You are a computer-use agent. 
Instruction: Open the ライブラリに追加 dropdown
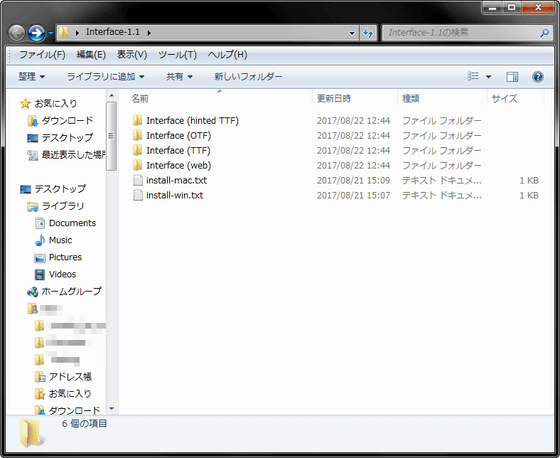pos(105,76)
